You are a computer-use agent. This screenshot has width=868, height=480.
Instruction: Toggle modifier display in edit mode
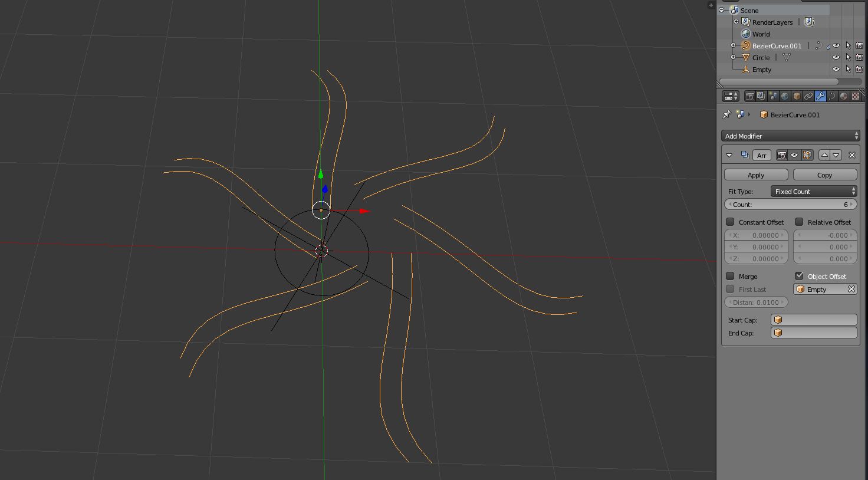pos(807,155)
